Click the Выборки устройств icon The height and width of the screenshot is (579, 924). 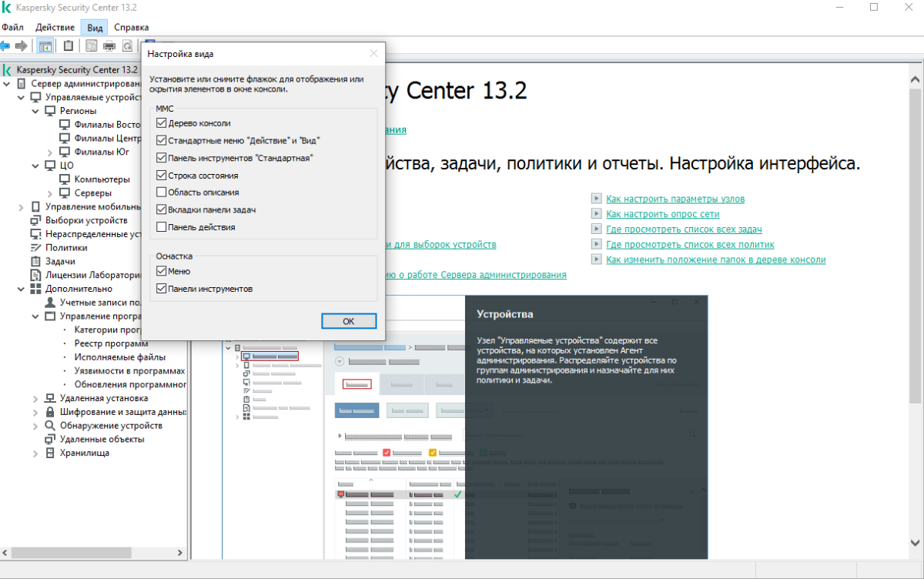(36, 221)
